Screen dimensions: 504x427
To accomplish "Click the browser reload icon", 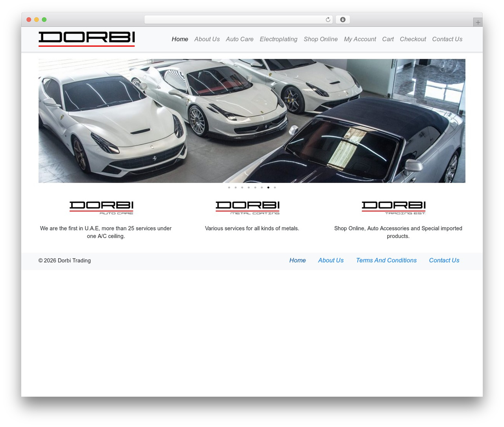I will point(328,20).
